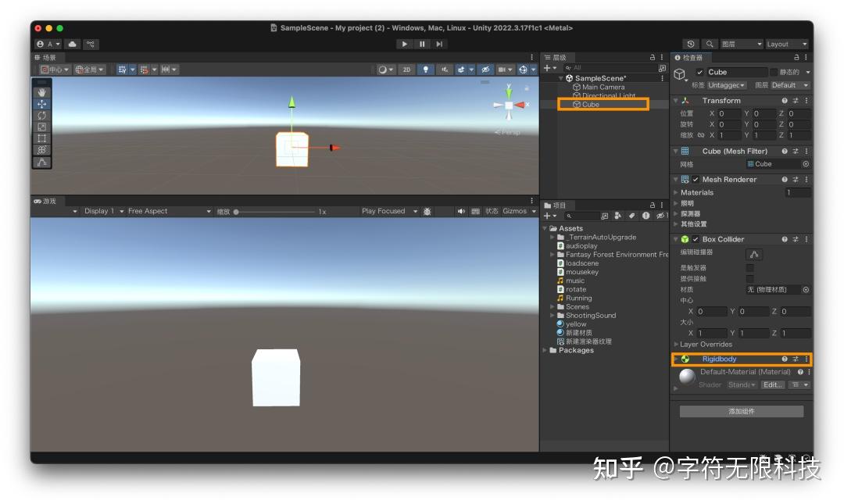Toggle the bug frame debugger icon in the Game view
844x504 pixels.
coord(427,212)
